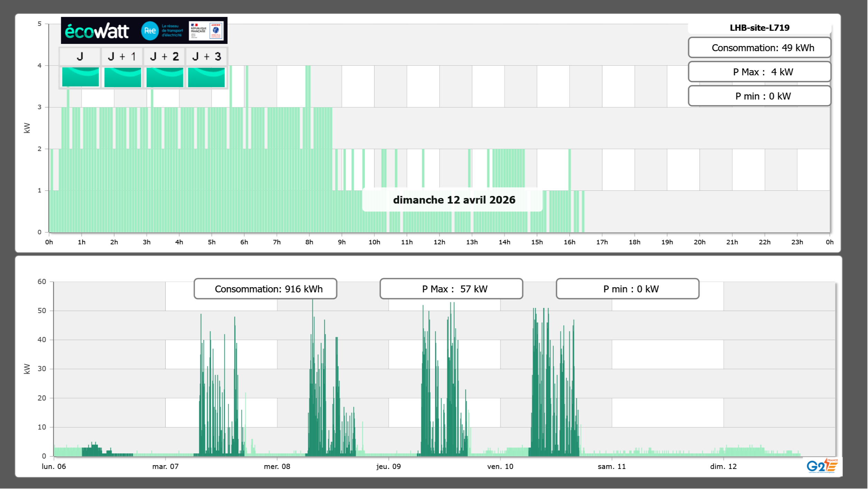
Task: Click the G2 France logo
Action: [822, 466]
